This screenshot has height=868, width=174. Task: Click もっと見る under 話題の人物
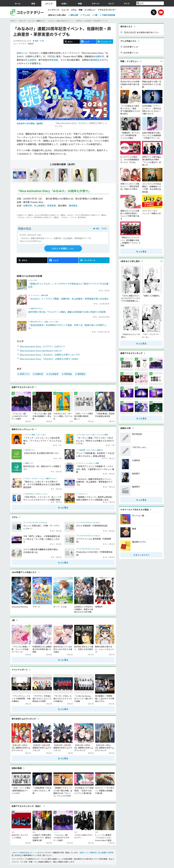[x=141, y=500]
